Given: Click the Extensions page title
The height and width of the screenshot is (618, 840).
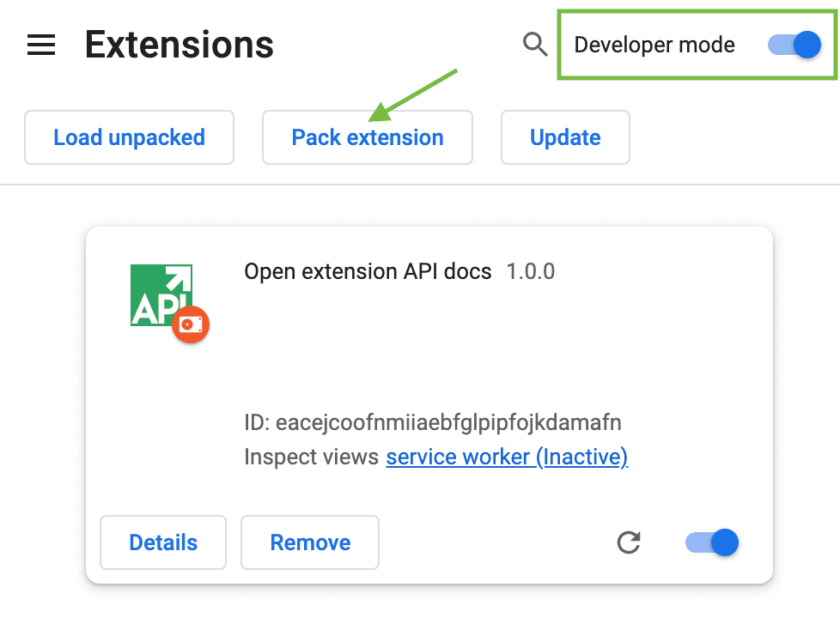Looking at the screenshot, I should [x=179, y=45].
